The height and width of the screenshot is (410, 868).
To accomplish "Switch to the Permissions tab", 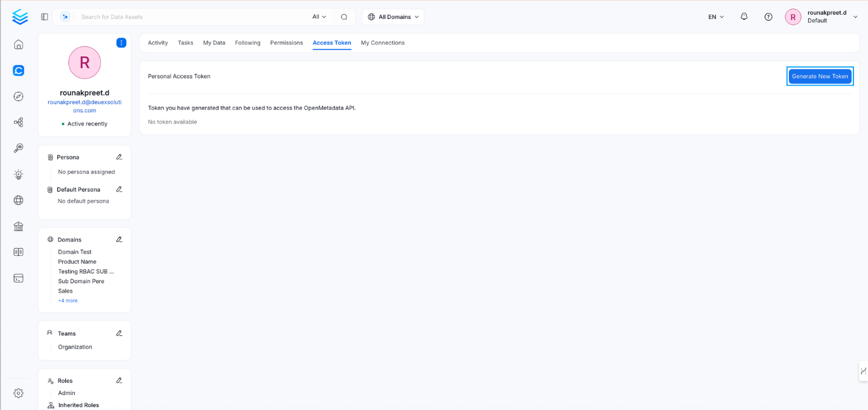I will tap(287, 43).
